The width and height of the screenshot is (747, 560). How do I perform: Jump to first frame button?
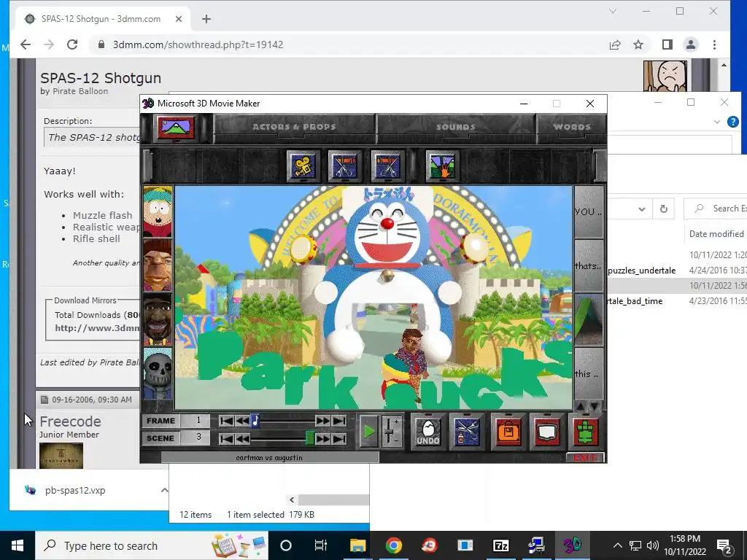(x=226, y=421)
